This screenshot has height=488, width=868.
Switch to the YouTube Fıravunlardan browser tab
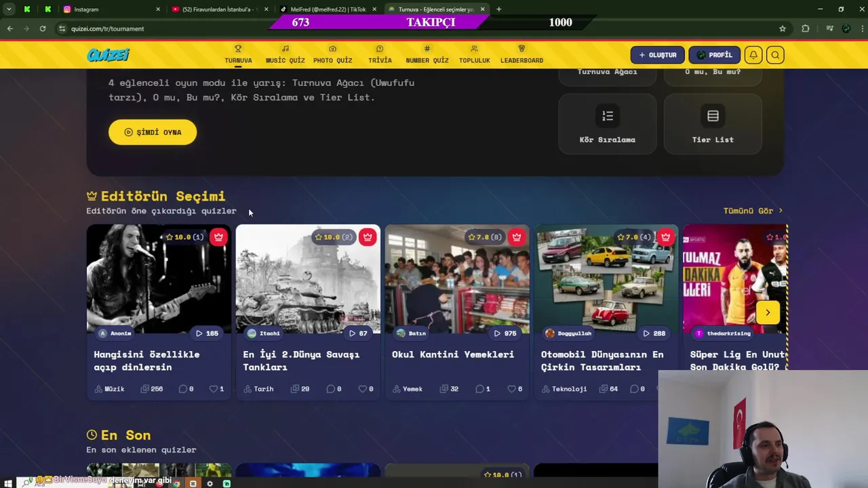click(218, 9)
